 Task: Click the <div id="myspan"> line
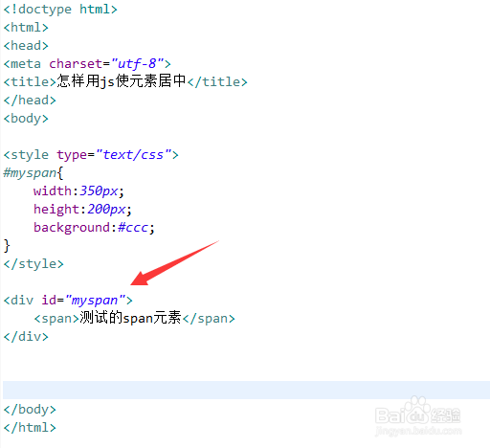click(x=68, y=301)
